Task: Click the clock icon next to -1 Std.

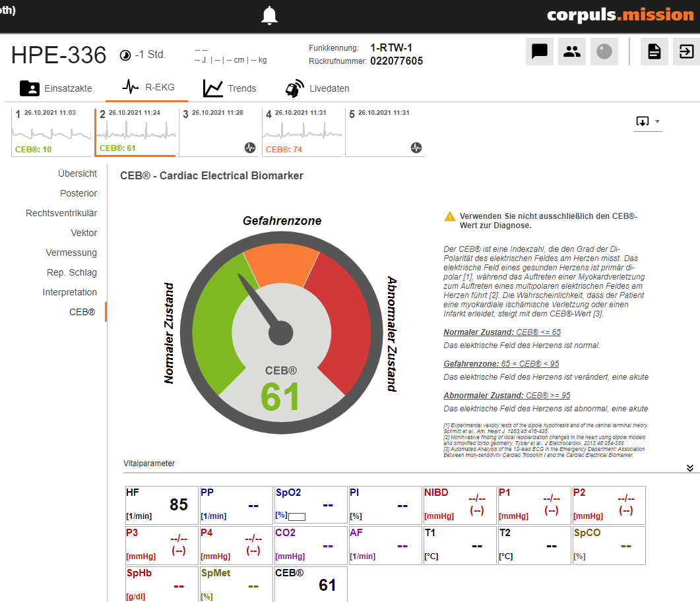Action: click(x=125, y=55)
